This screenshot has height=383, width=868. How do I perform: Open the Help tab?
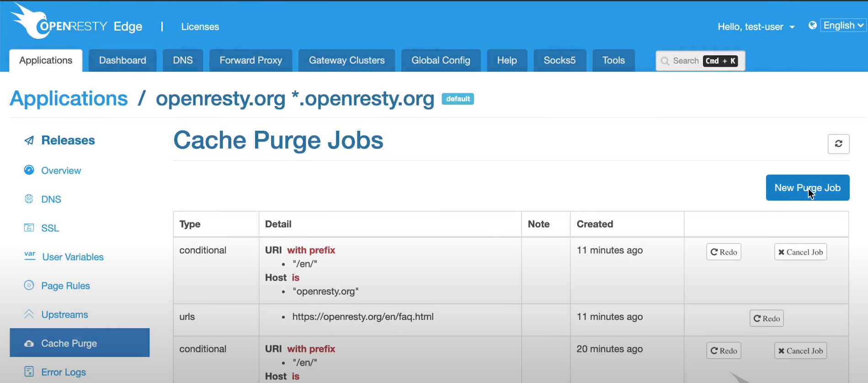(507, 60)
